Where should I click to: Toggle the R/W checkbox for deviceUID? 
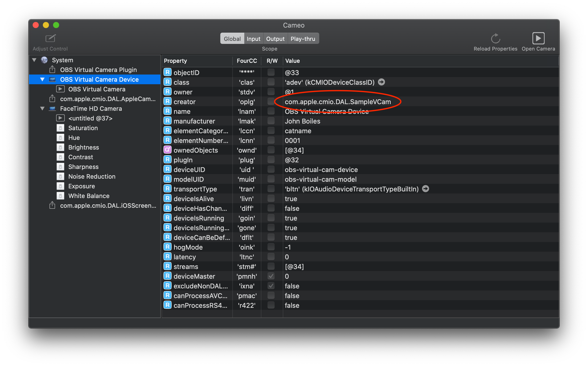(271, 169)
